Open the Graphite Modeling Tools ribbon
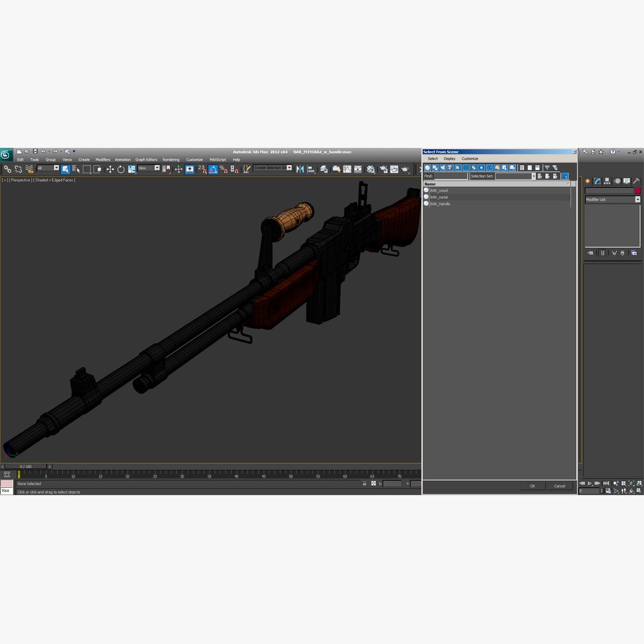This screenshot has width=644, height=644. click(x=336, y=169)
